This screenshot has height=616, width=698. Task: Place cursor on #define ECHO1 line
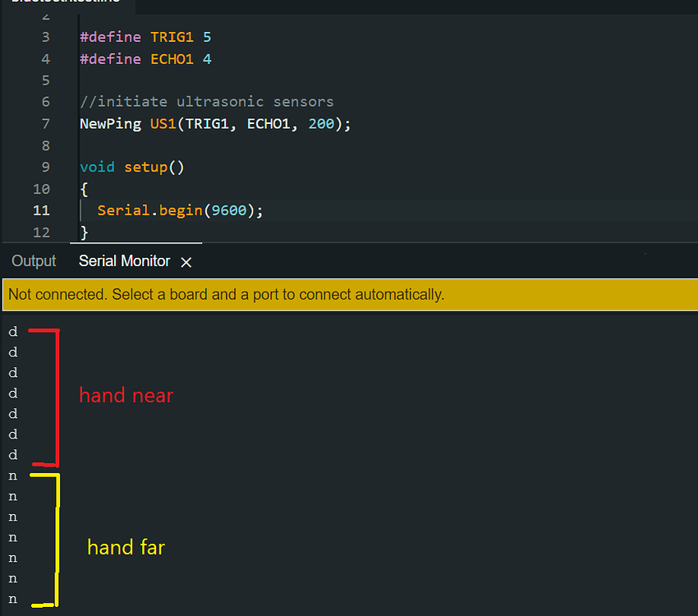[145, 59]
